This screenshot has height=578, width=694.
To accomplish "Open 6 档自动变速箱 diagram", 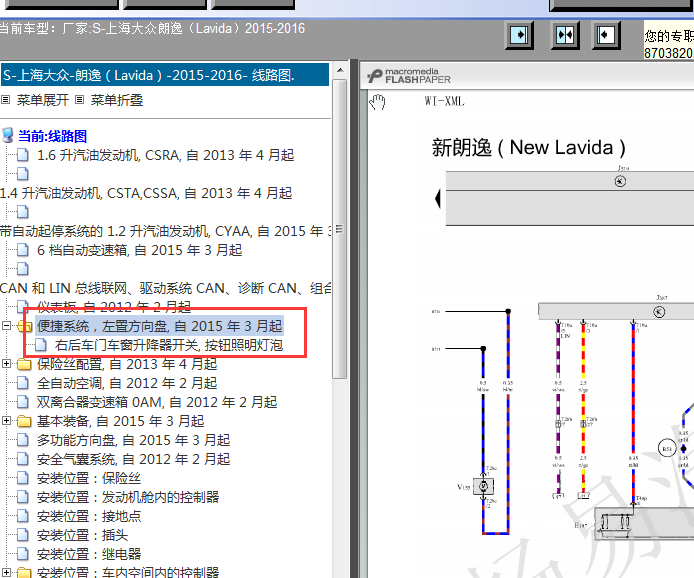I will click(x=139, y=250).
